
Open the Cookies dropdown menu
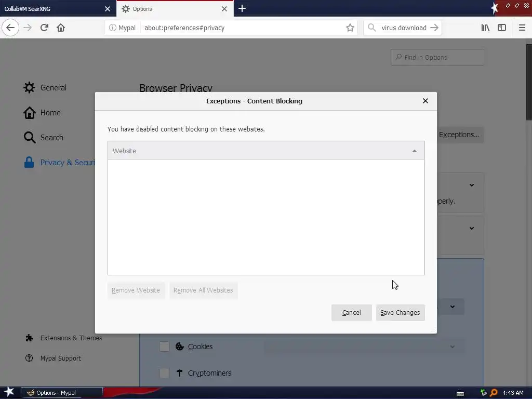coord(364,347)
